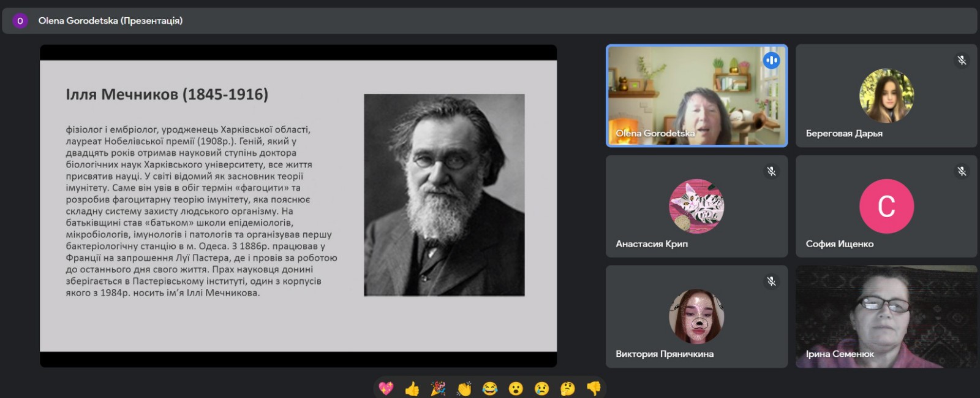Send the sparkling heart reaction

point(386,388)
